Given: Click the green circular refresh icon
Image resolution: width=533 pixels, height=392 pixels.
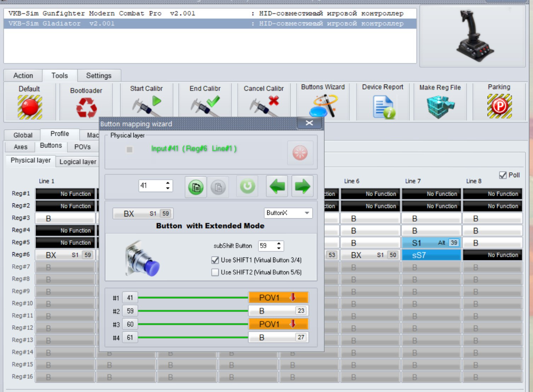Looking at the screenshot, I should [247, 187].
